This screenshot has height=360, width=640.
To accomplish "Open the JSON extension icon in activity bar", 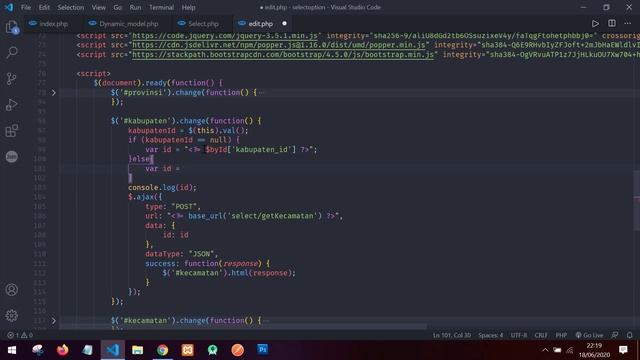I will [x=12, y=157].
